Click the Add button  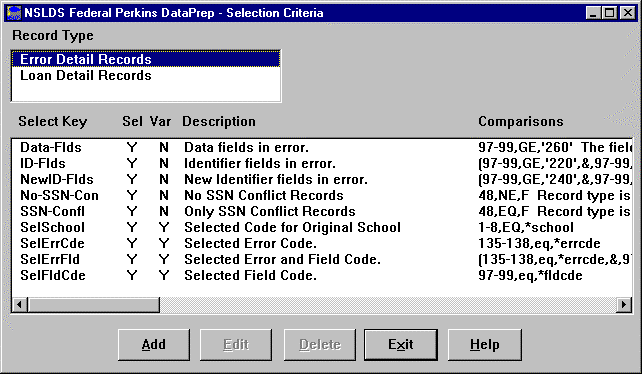pyautogui.click(x=154, y=345)
